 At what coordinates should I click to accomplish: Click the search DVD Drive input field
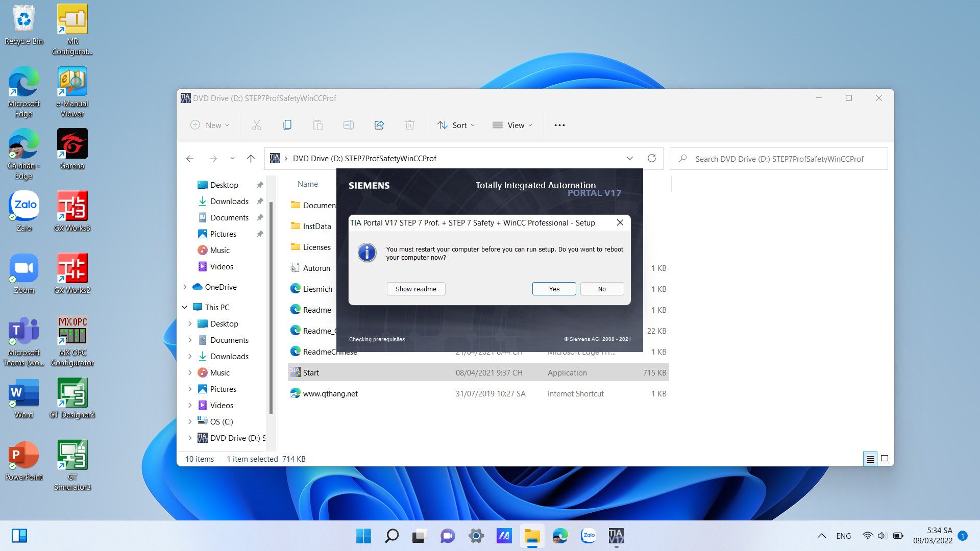(779, 159)
